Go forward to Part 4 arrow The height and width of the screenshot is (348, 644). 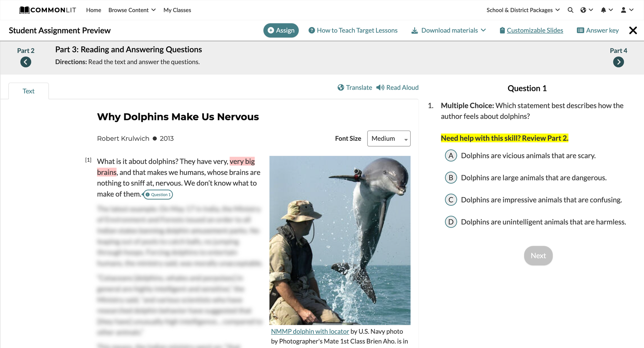coord(618,62)
